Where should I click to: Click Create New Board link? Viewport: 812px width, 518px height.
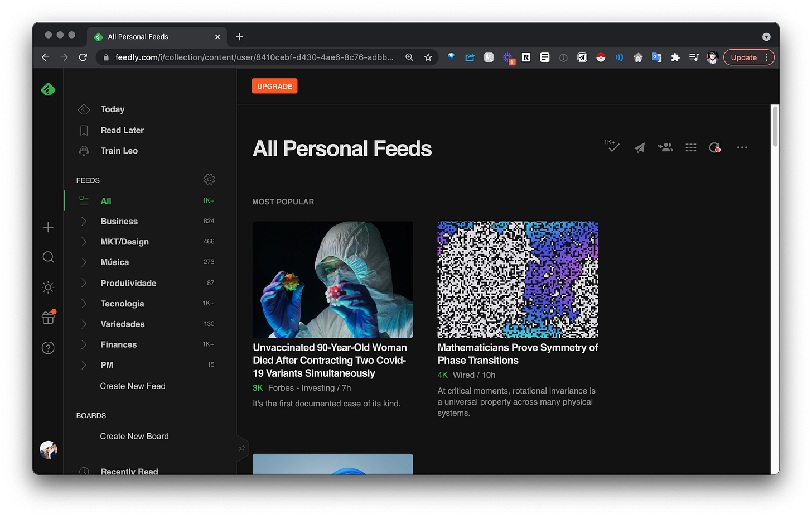point(134,437)
